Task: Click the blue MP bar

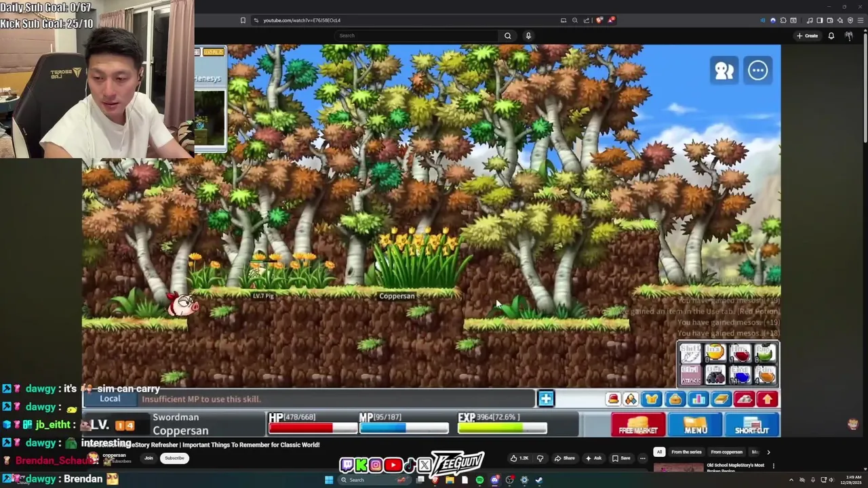Action: point(404,428)
